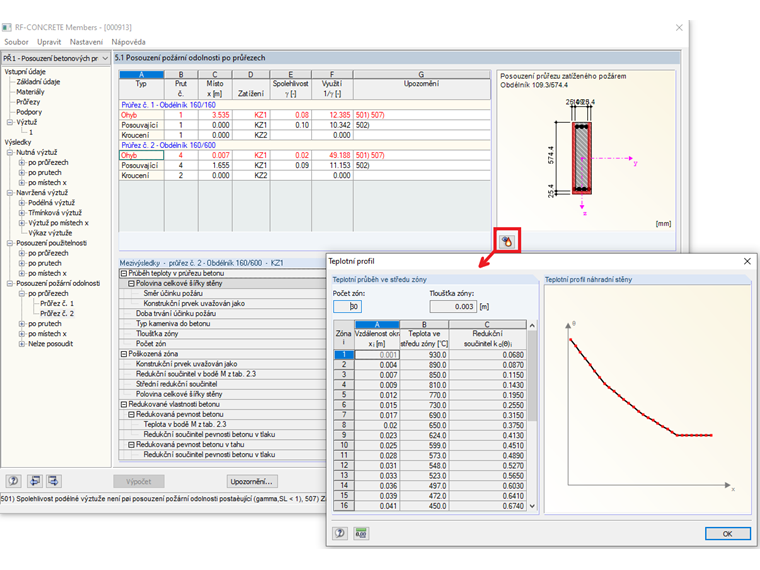Collapse the Nutná výztuž tree node
Screen dimensions: 760x570
coord(10,152)
